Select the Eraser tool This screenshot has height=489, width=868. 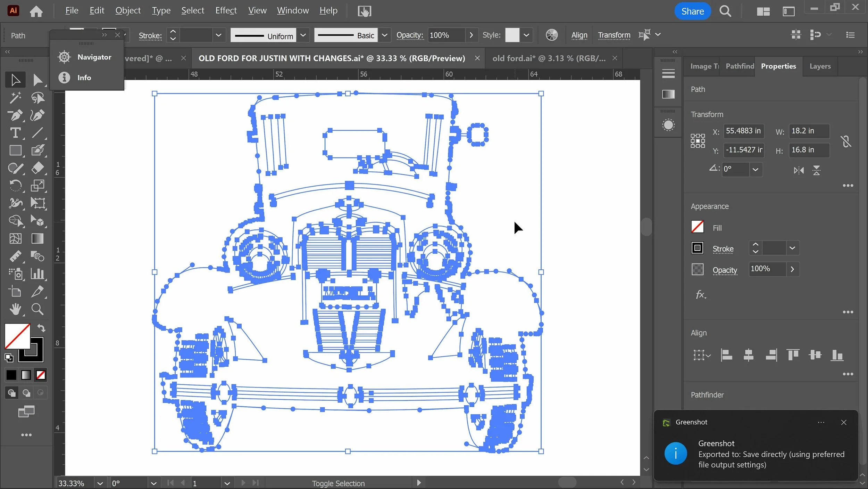[37, 168]
